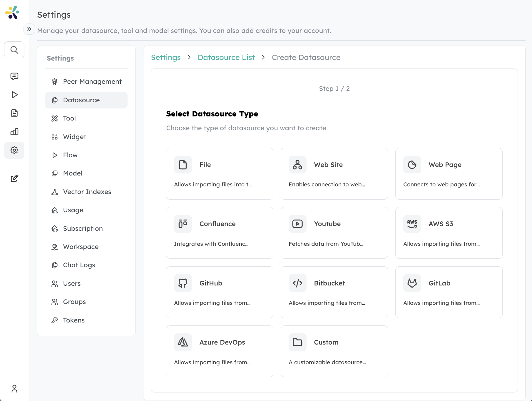
Task: Open the chat icon in the sidebar
Action: pos(14,76)
